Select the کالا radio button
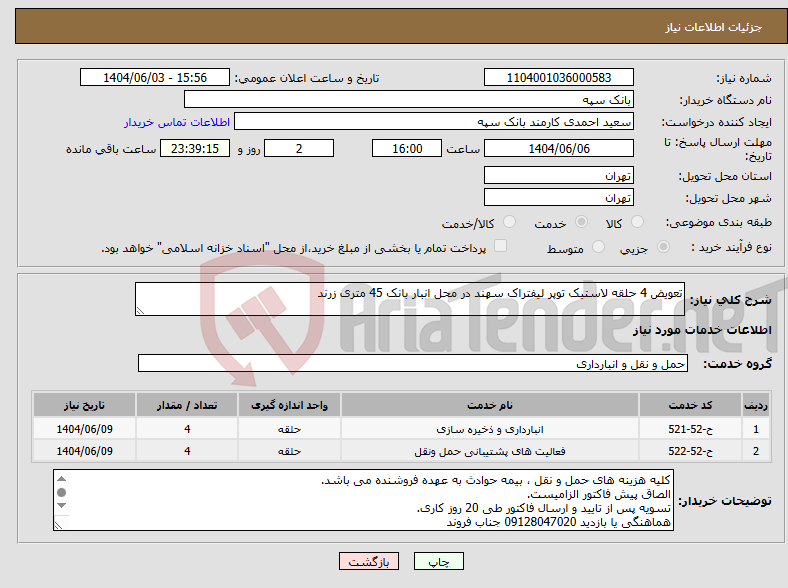 click(x=637, y=222)
